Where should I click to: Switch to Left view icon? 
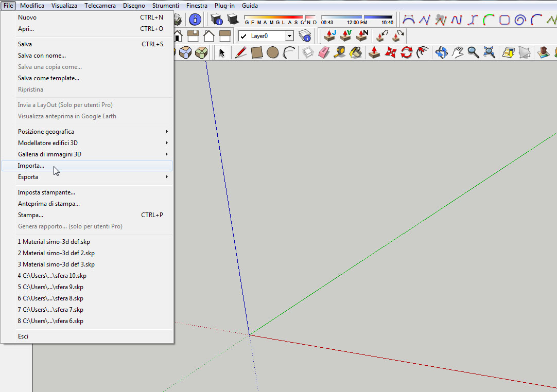click(x=225, y=36)
